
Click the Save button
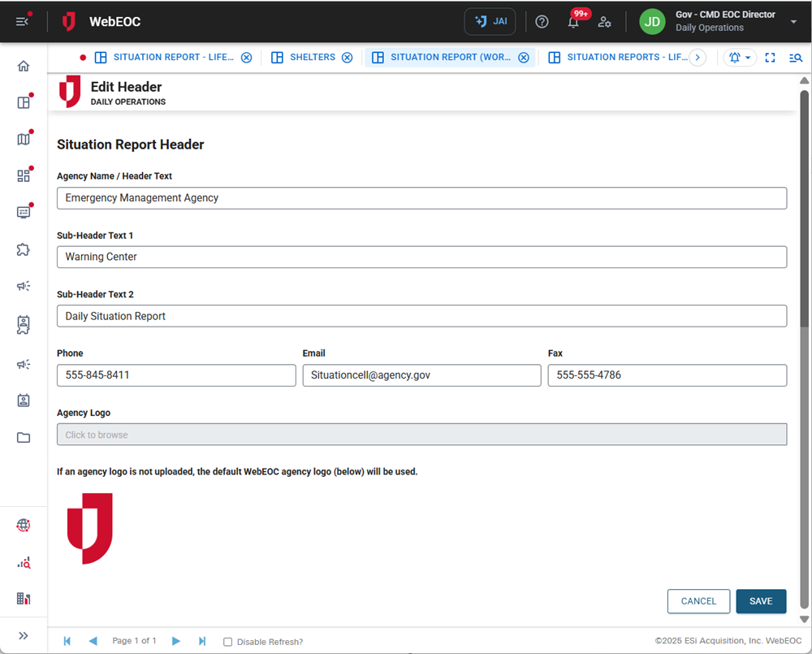click(761, 601)
